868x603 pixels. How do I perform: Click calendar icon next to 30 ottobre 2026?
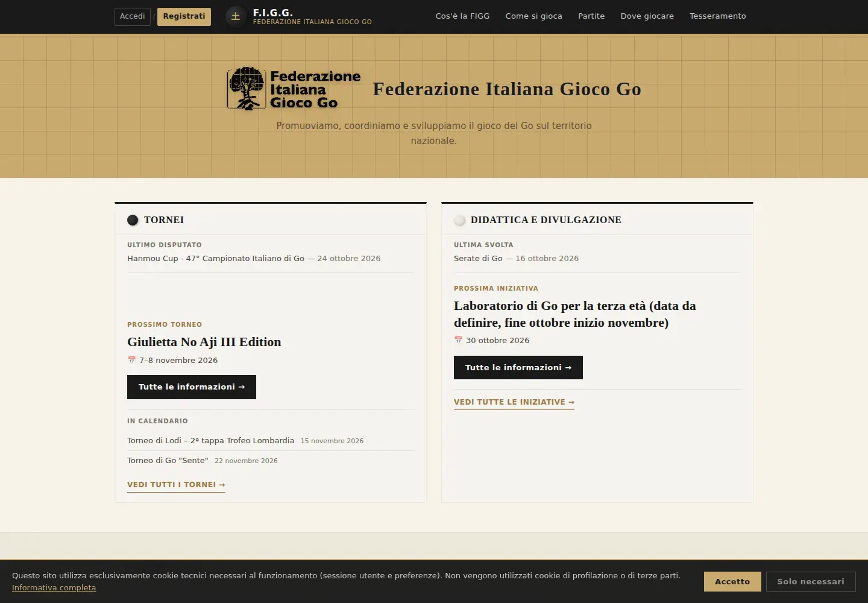pos(458,340)
